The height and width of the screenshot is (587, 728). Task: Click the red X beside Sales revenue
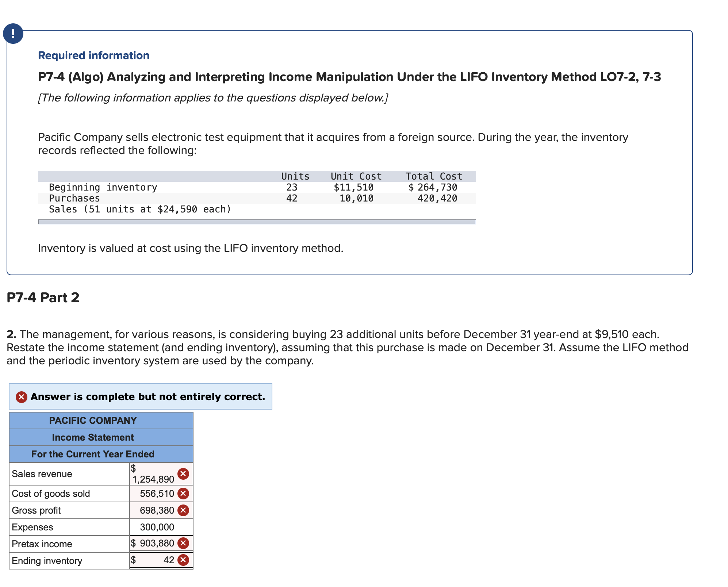[x=183, y=474]
